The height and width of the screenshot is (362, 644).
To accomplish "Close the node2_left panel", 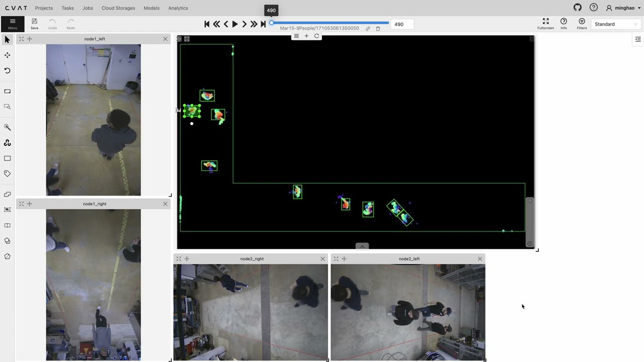I will (479, 258).
